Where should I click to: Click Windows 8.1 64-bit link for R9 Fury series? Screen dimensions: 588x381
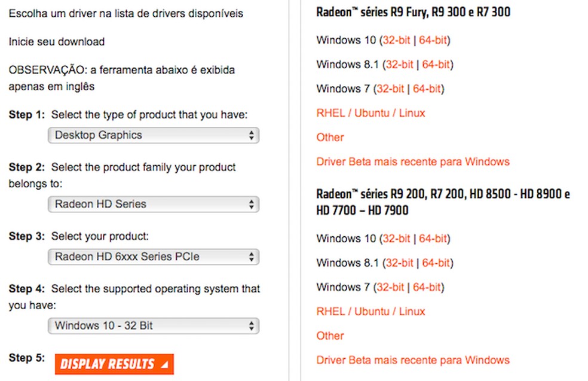(437, 65)
